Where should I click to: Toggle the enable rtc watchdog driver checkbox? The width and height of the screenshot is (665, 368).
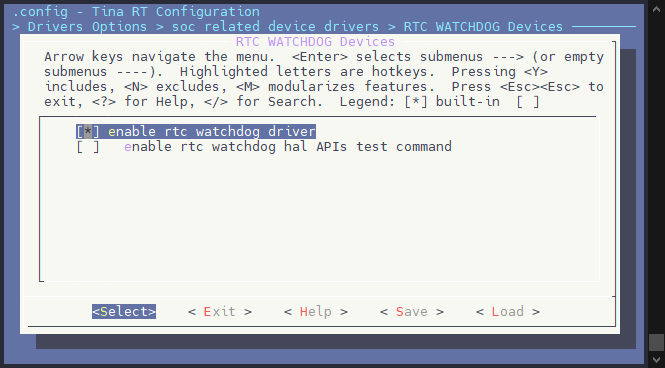[88, 131]
